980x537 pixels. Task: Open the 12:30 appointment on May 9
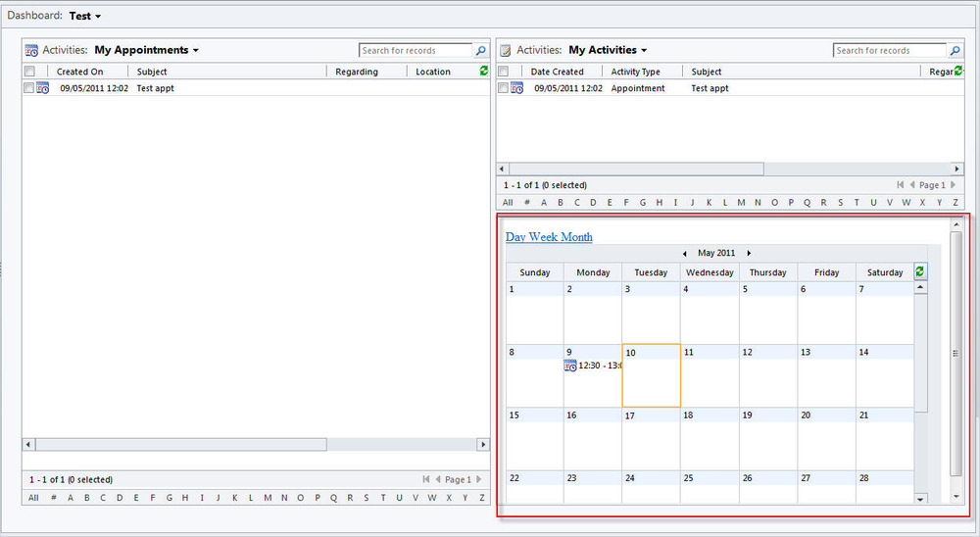pos(598,366)
